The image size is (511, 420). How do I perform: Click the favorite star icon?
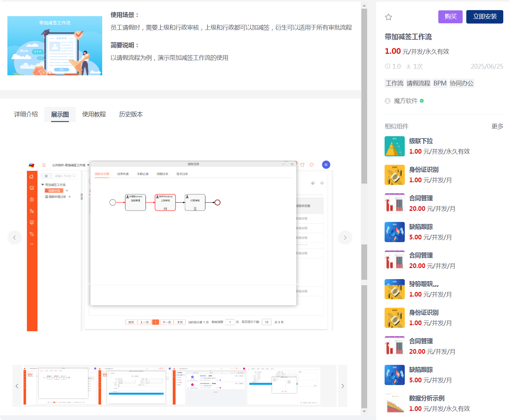[x=388, y=17]
